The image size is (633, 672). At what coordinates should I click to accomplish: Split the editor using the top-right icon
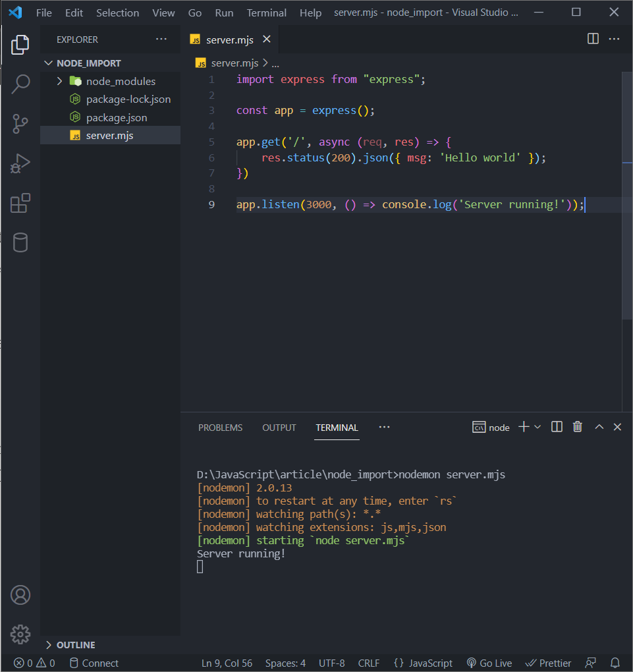click(592, 39)
